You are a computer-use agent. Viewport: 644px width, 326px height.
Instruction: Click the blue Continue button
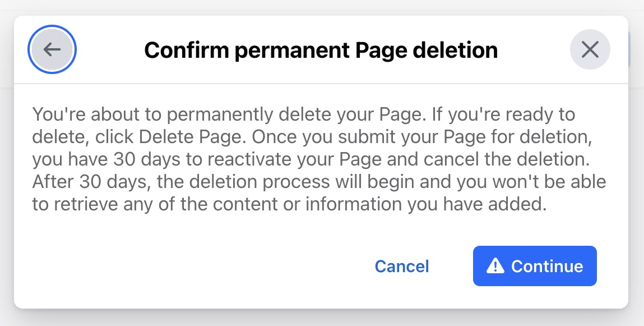[535, 266]
